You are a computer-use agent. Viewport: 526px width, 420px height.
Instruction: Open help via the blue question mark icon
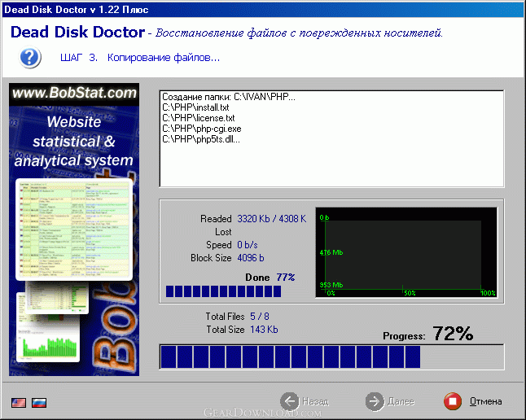pyautogui.click(x=30, y=58)
